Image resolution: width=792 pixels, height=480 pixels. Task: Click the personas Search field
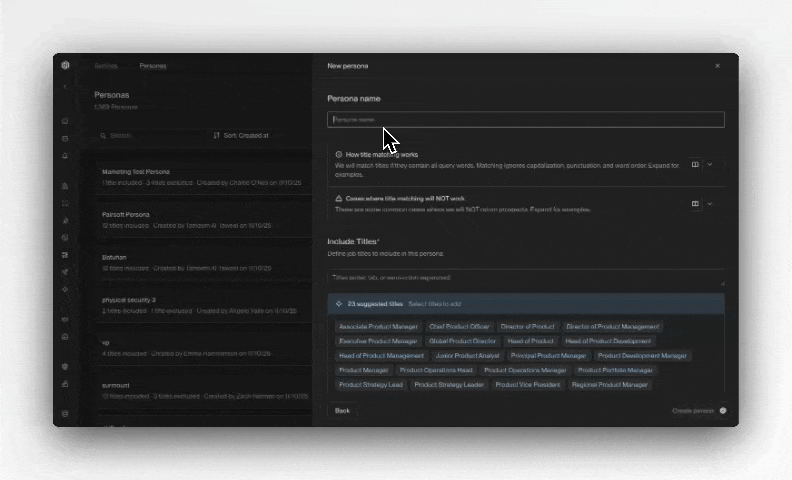(149, 135)
